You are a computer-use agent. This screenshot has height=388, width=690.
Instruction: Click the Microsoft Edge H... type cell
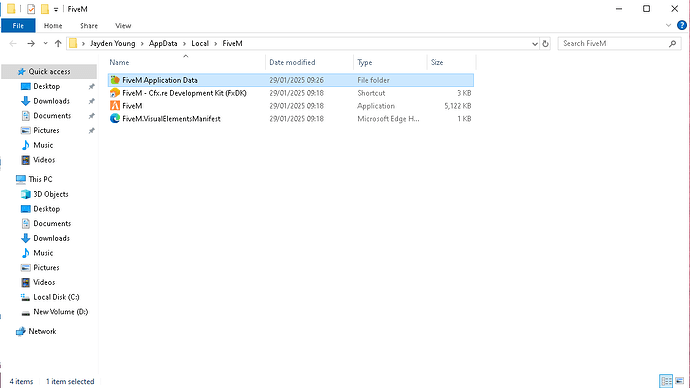tap(388, 118)
